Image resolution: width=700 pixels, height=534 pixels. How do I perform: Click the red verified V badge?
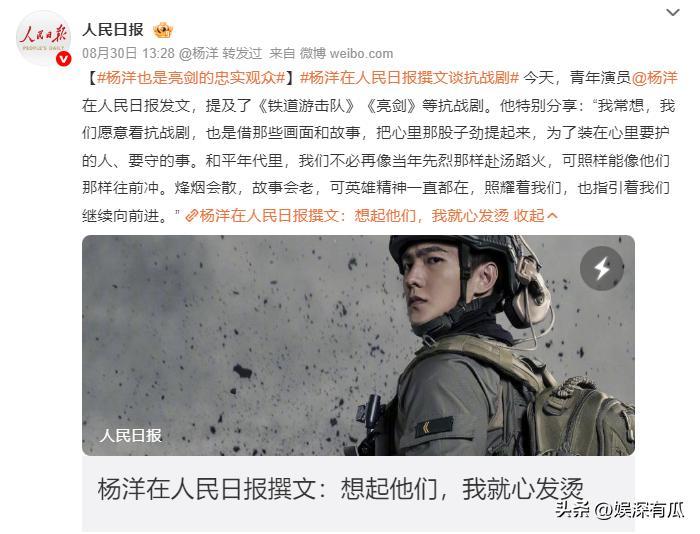point(63,58)
